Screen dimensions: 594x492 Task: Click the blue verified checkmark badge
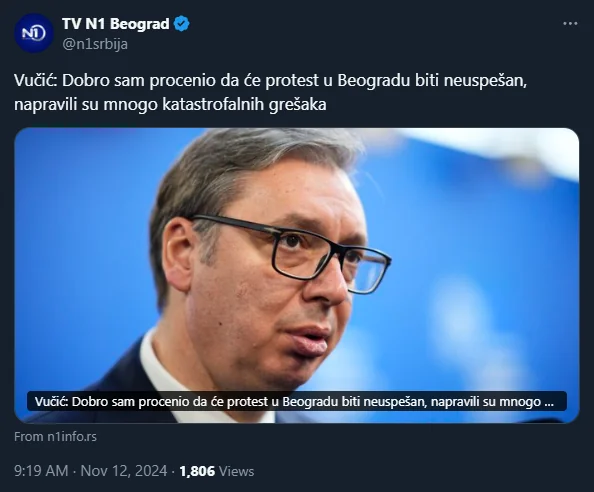pos(181,24)
